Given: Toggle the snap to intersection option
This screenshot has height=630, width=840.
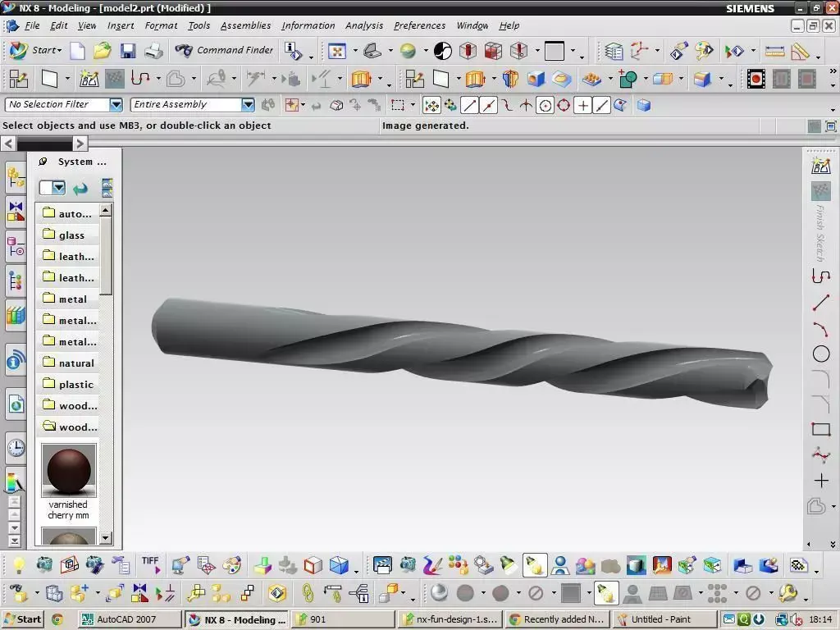Looking at the screenshot, I should pos(526,106).
